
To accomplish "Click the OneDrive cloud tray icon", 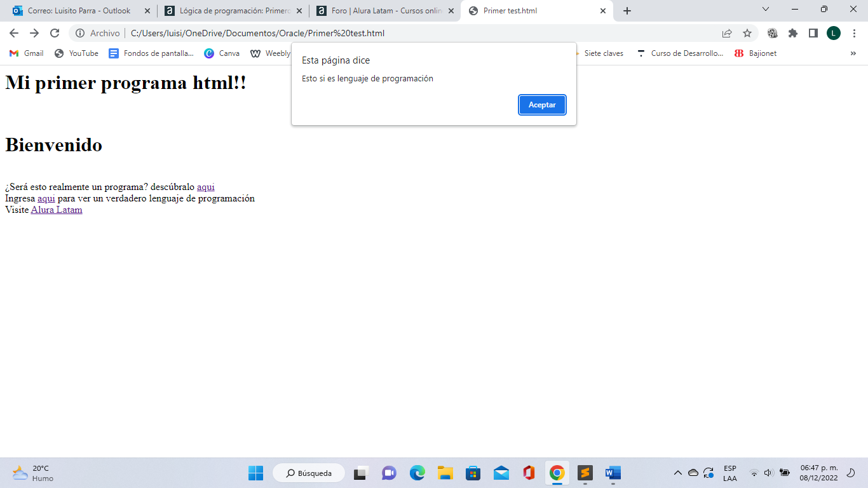I will point(693,473).
